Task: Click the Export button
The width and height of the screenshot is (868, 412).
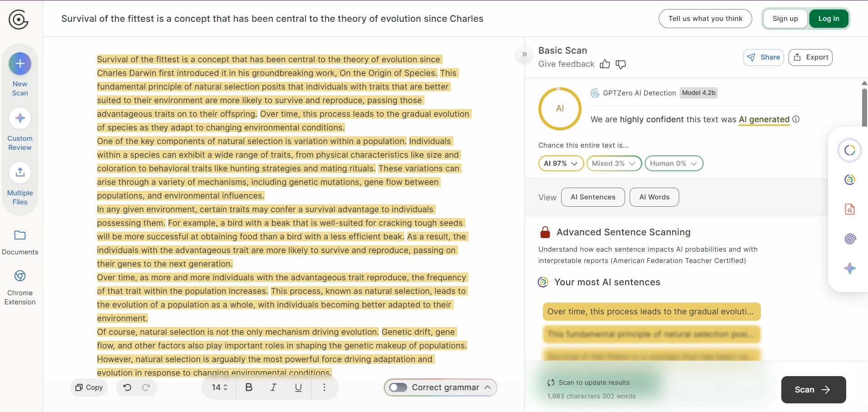Action: pos(810,57)
